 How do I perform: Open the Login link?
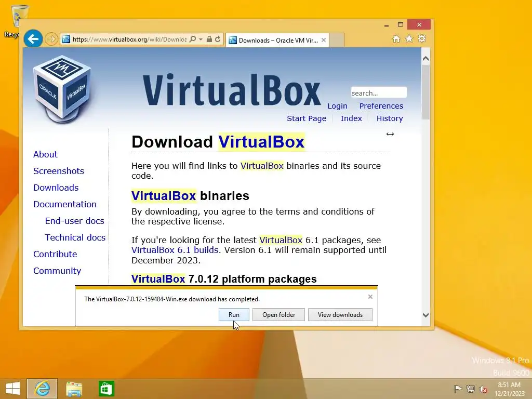coord(337,106)
